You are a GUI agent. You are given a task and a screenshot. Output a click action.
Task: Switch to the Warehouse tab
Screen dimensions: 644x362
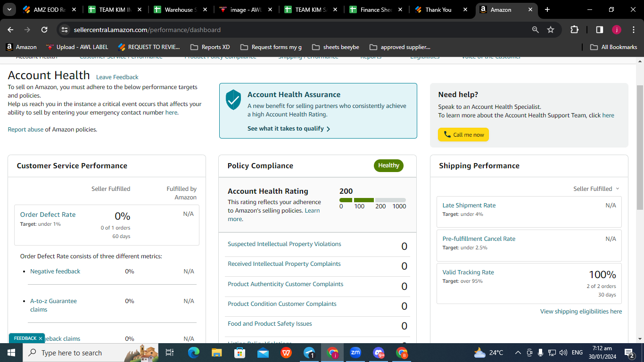[179, 9]
